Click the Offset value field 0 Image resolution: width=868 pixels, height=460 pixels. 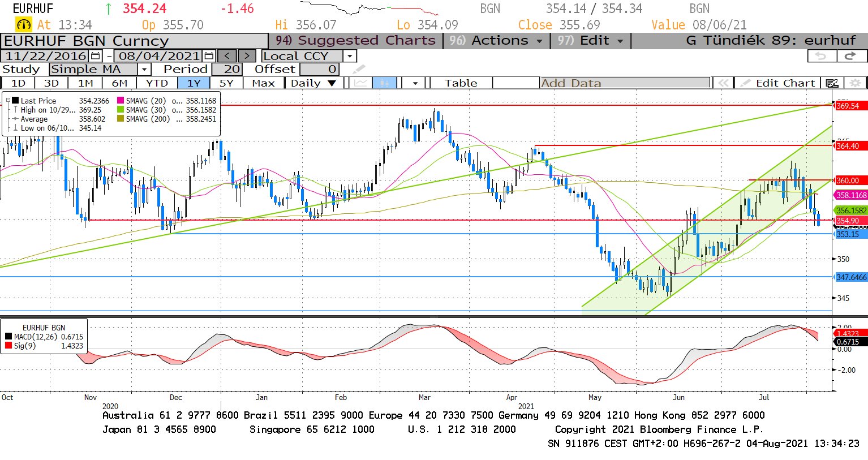319,69
